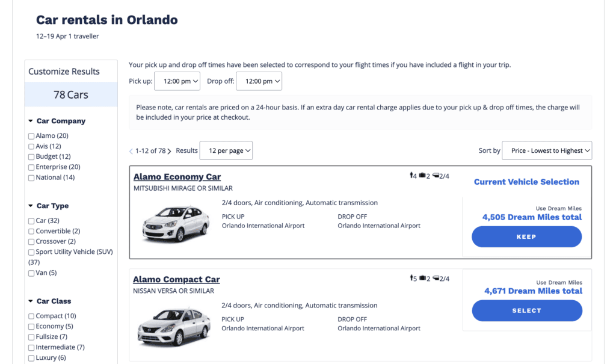616x364 pixels.
Task: Open the Sort by price dropdown
Action: [547, 151]
